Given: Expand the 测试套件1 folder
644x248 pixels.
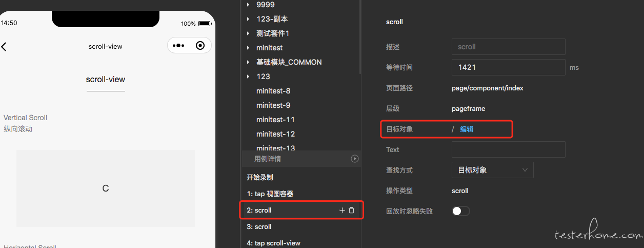Looking at the screenshot, I should 248,33.
